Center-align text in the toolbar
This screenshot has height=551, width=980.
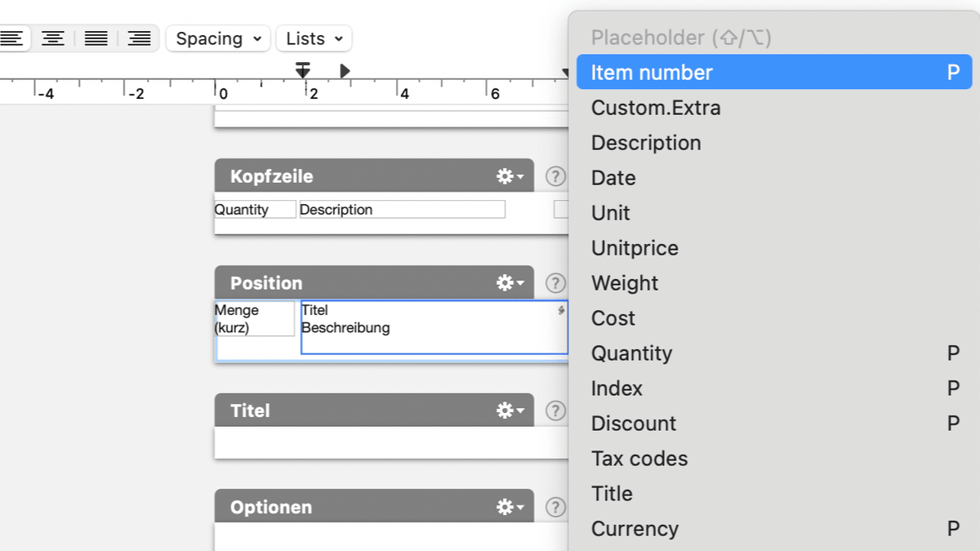tap(53, 38)
